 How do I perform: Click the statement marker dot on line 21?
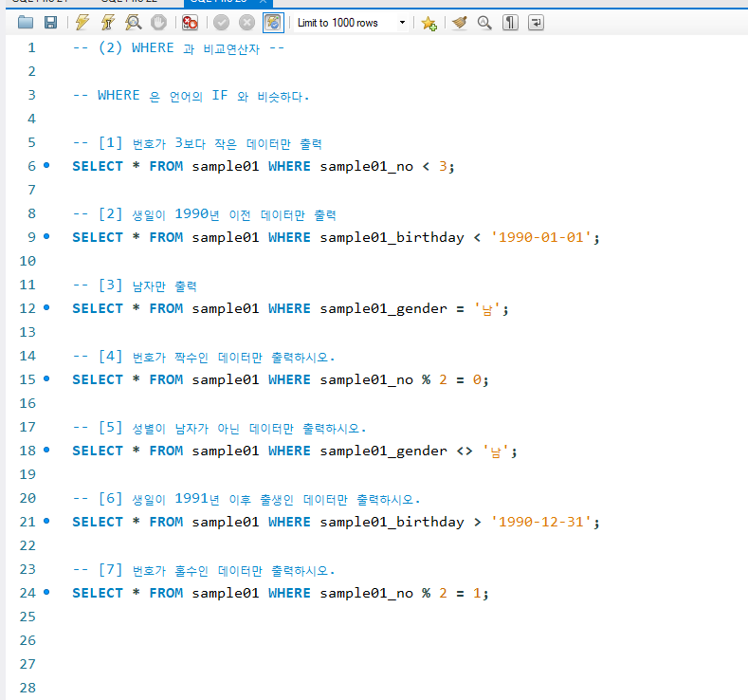tap(46, 521)
